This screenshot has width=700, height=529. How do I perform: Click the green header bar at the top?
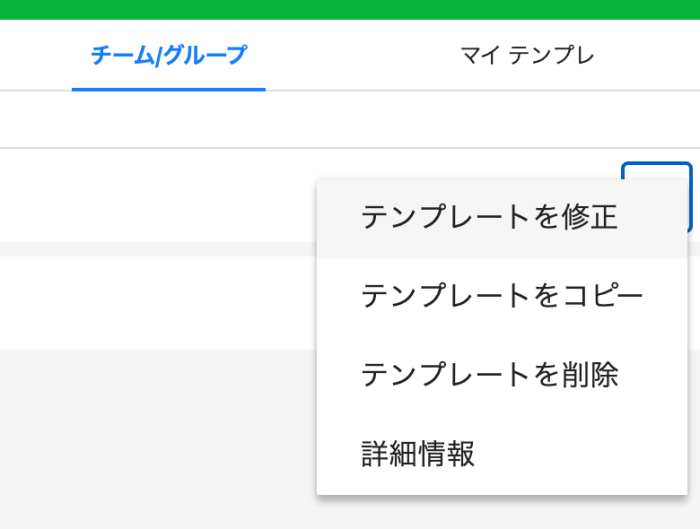click(350, 9)
